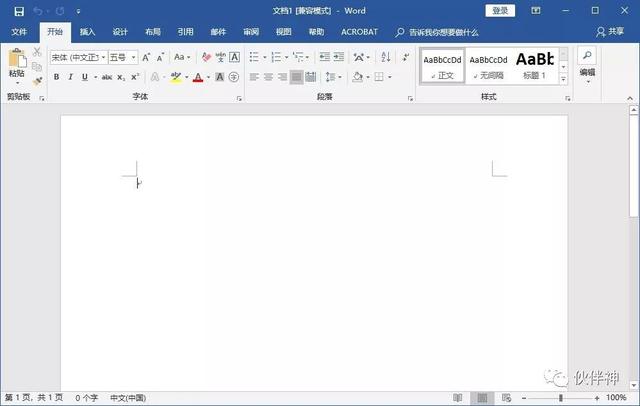Click the Save icon in quick access toolbar

click(x=19, y=11)
